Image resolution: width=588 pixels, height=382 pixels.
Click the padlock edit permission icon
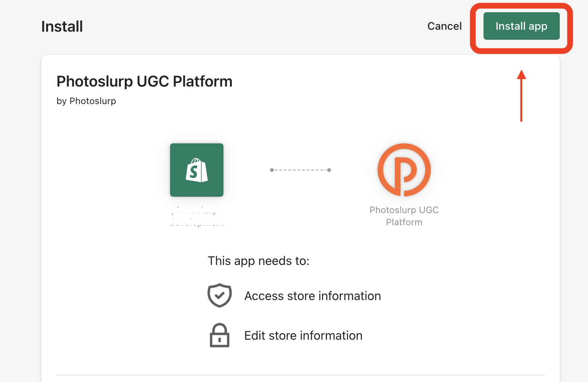220,335
